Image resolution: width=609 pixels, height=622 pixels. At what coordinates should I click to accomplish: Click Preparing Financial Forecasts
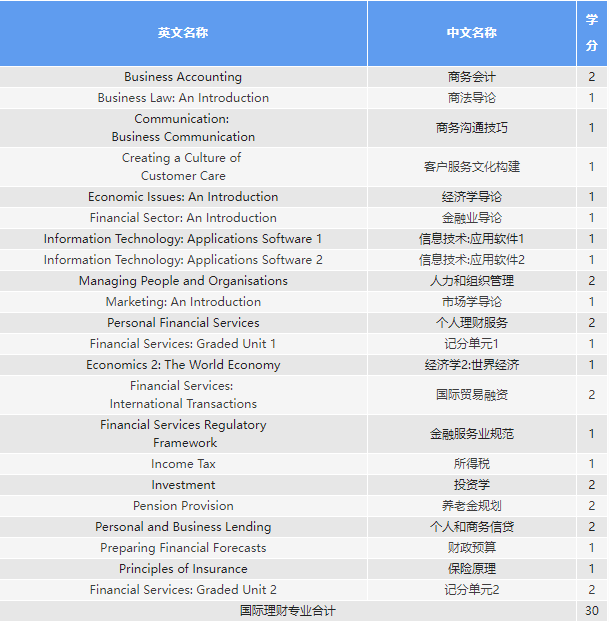tap(183, 548)
